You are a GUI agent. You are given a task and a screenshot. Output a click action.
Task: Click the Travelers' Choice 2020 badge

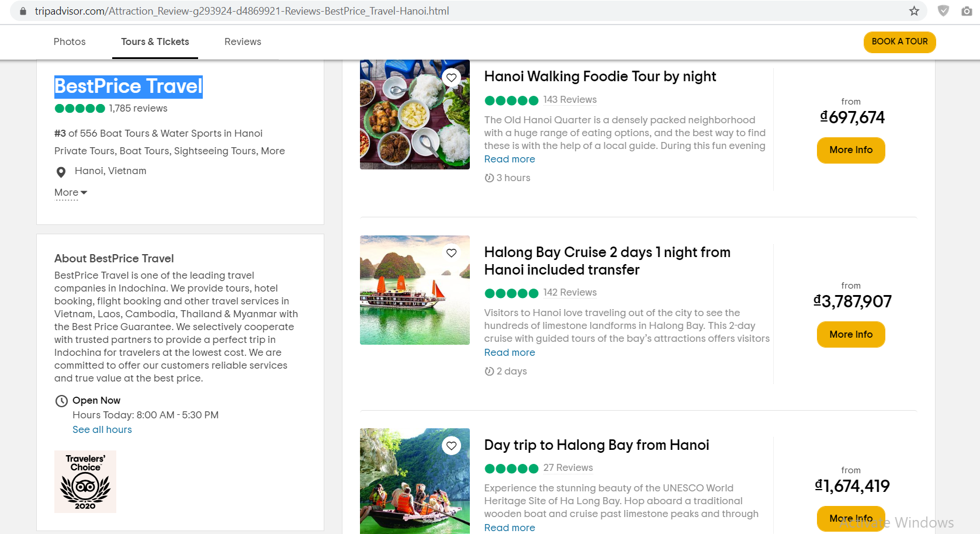pos(85,481)
